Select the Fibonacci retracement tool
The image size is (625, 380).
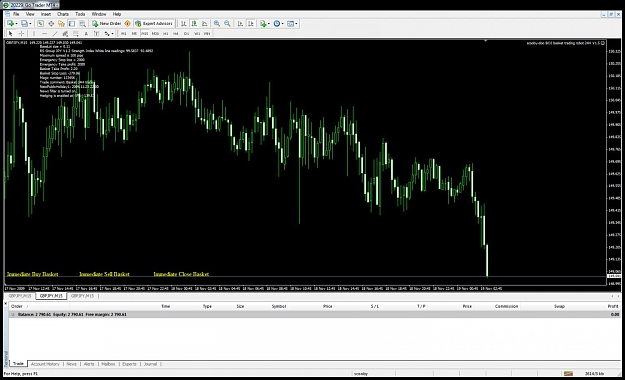pos(76,33)
